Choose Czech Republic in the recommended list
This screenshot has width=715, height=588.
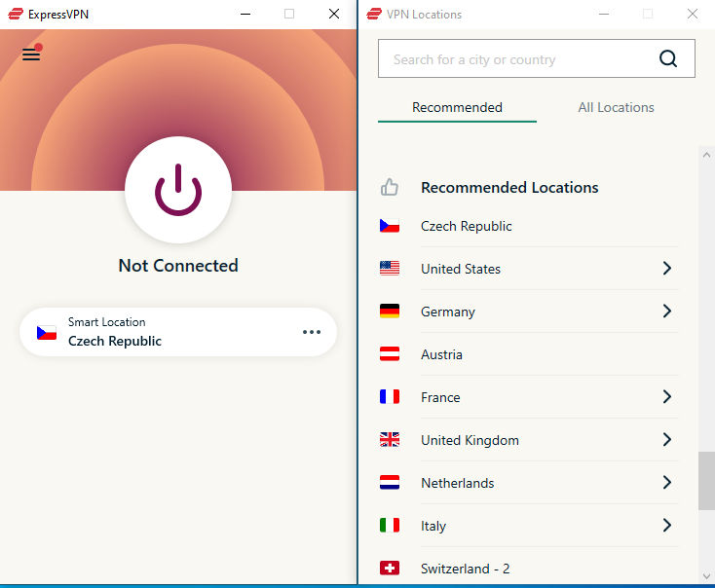click(466, 226)
